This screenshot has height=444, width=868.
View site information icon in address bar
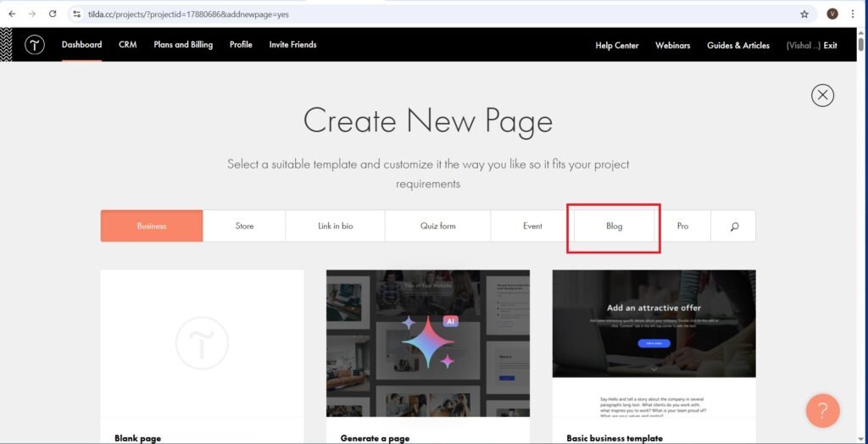click(x=77, y=14)
